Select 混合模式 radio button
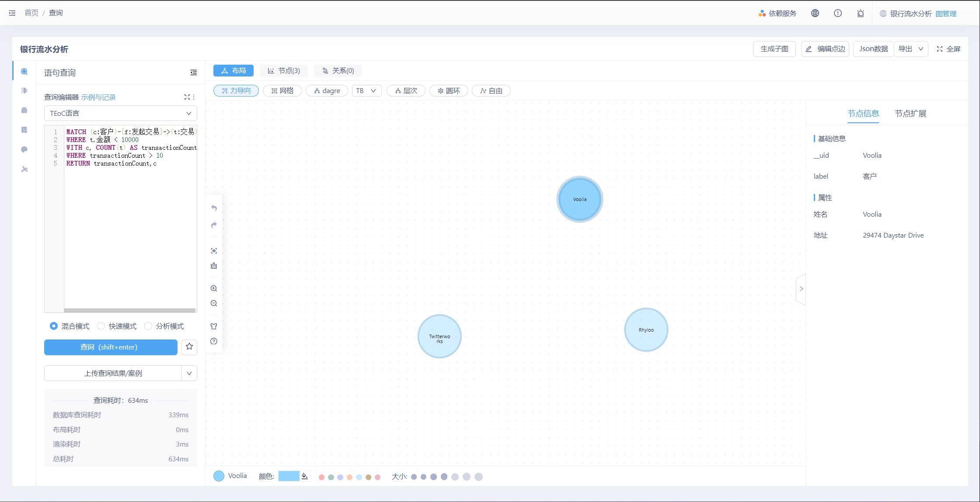Viewport: 980px width, 502px height. [54, 326]
